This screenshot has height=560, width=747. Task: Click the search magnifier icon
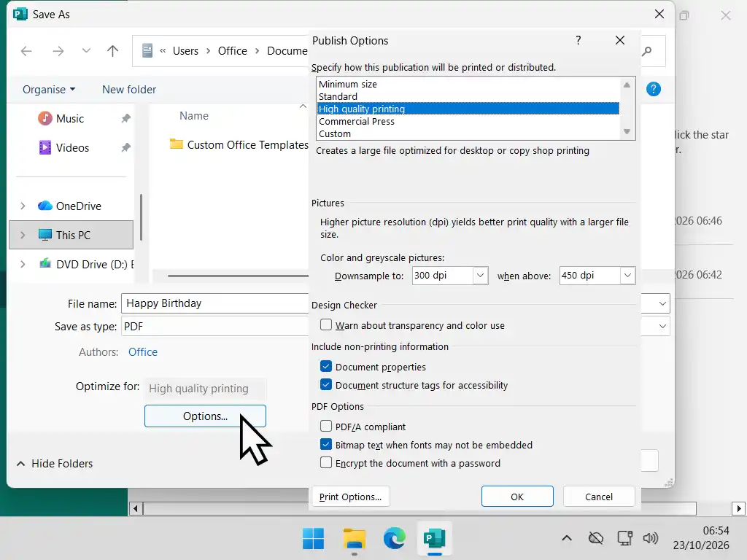pos(647,51)
